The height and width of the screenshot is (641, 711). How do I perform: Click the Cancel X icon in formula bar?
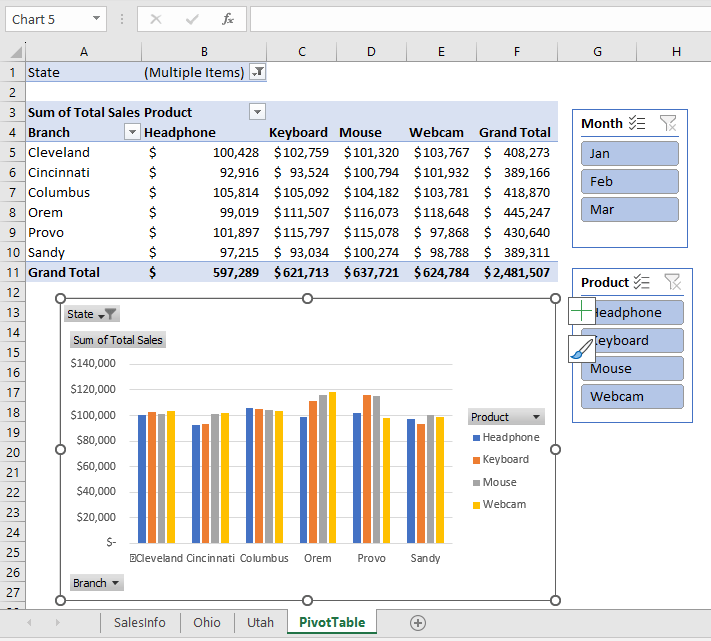click(x=155, y=19)
